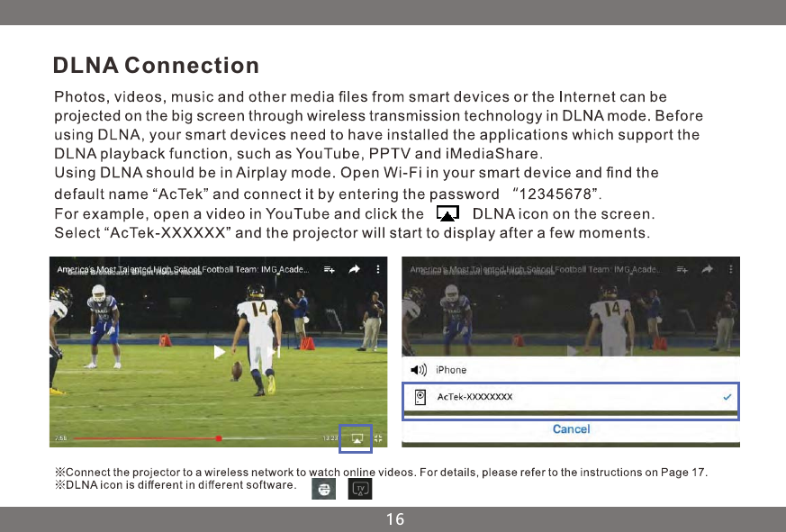This screenshot has height=532, width=786.
Task: Click the video title text in left player
Action: [183, 270]
